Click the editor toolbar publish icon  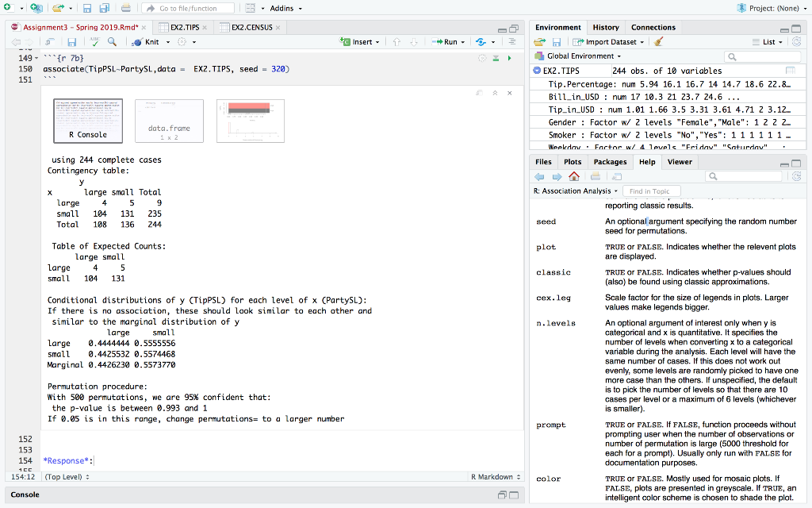coord(481,42)
